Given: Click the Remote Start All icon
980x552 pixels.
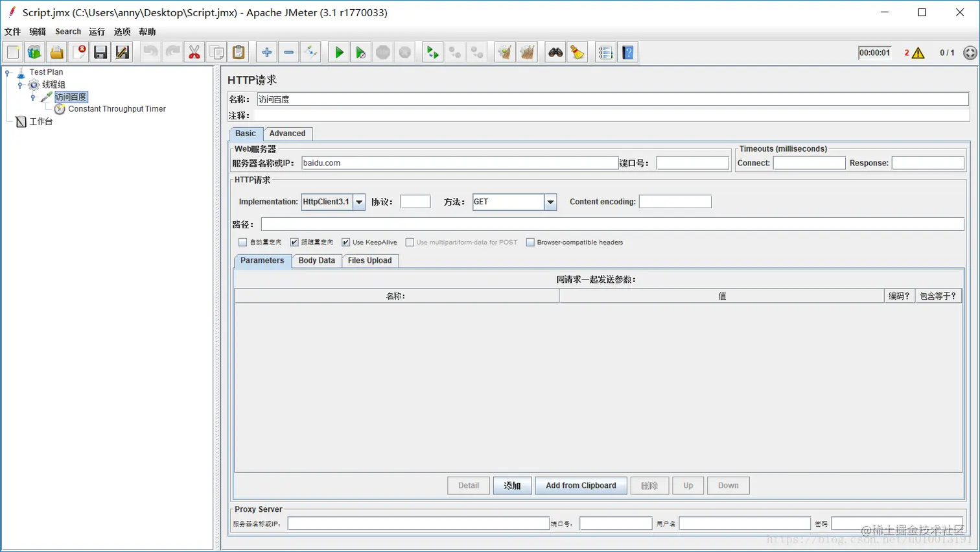Looking at the screenshot, I should [433, 53].
